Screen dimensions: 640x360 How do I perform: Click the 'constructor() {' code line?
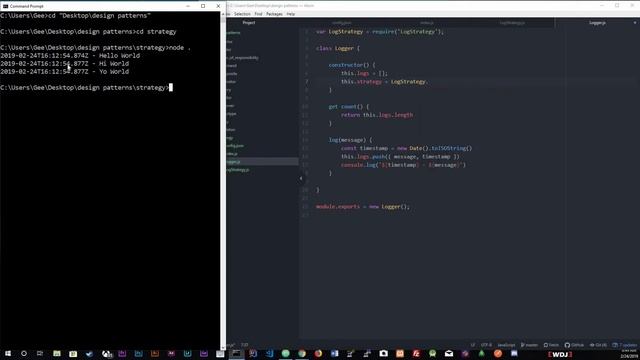(352, 65)
